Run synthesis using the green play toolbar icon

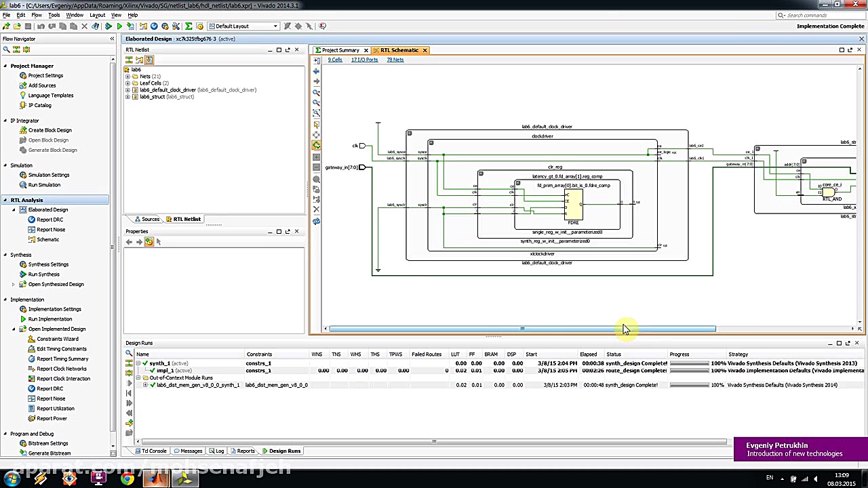(x=119, y=26)
